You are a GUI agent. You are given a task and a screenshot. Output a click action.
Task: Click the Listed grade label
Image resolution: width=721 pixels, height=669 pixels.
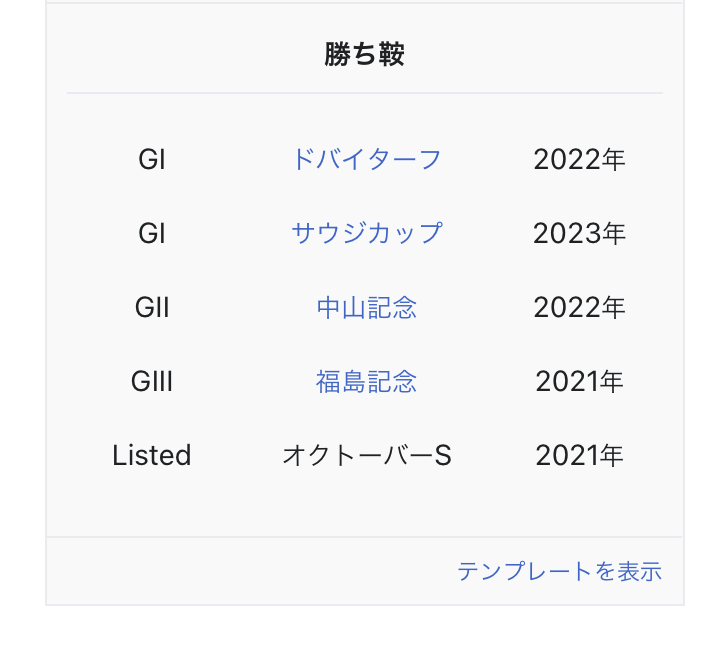(x=152, y=455)
